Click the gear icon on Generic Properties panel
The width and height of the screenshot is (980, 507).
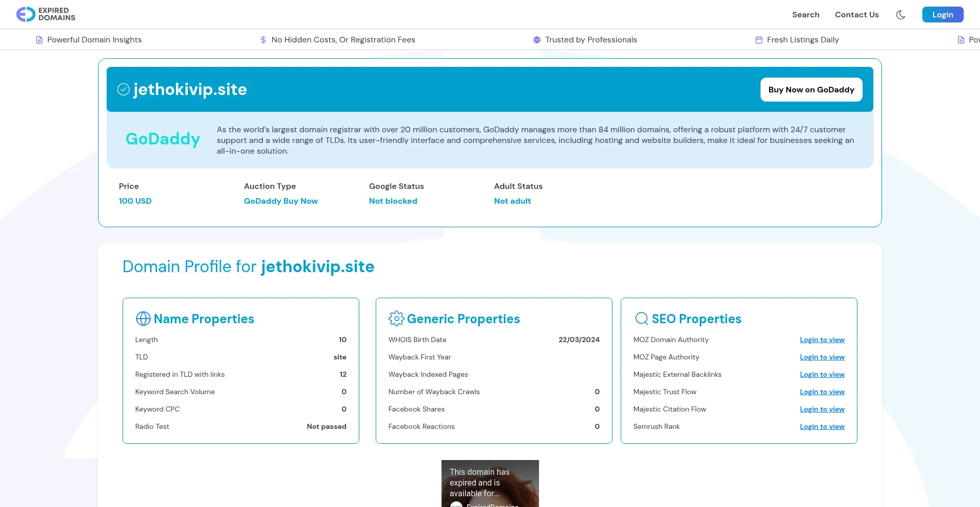pyautogui.click(x=396, y=318)
